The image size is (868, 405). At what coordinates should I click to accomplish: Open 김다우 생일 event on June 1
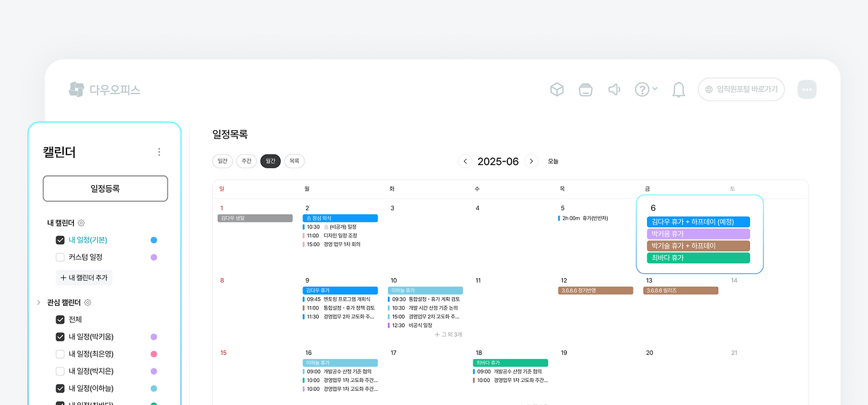[x=255, y=218]
